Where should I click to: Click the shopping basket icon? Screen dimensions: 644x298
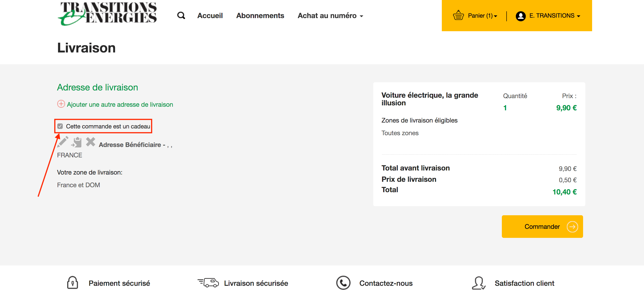point(458,16)
